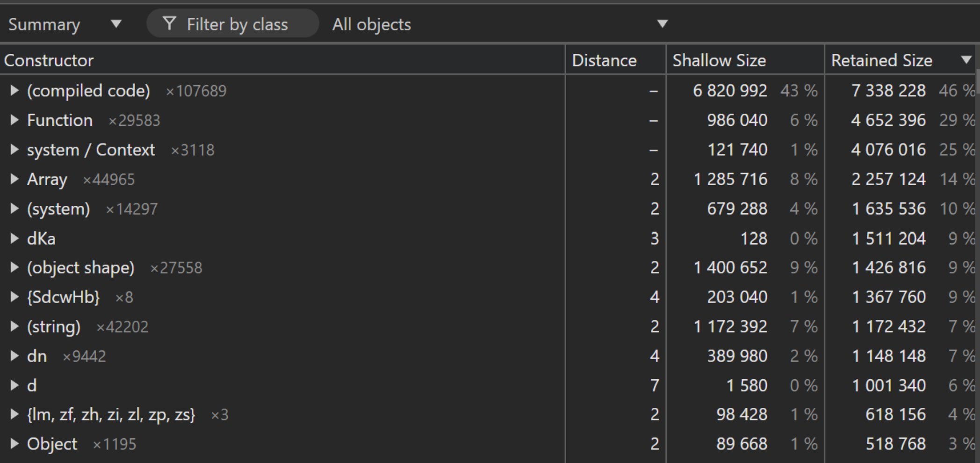Sort by the Distance column header
Screen dimensions: 980x463
pos(604,60)
